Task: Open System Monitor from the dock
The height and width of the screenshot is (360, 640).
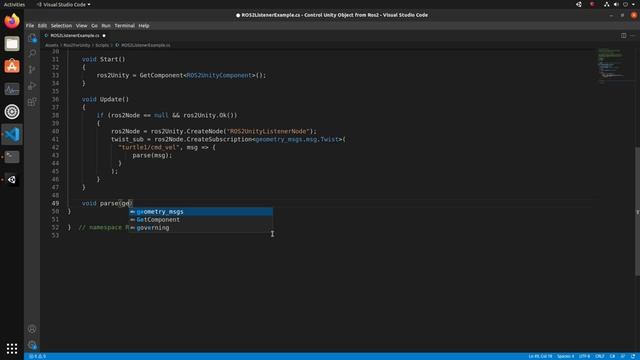Action: tap(12, 89)
